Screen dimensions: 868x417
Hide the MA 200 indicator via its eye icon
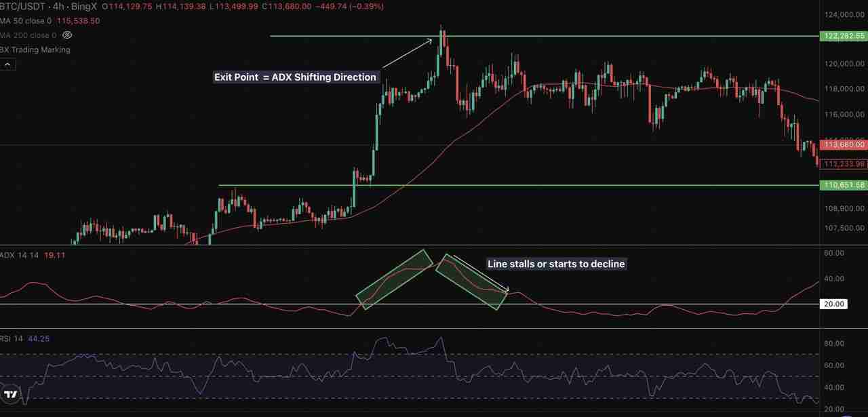click(x=66, y=35)
